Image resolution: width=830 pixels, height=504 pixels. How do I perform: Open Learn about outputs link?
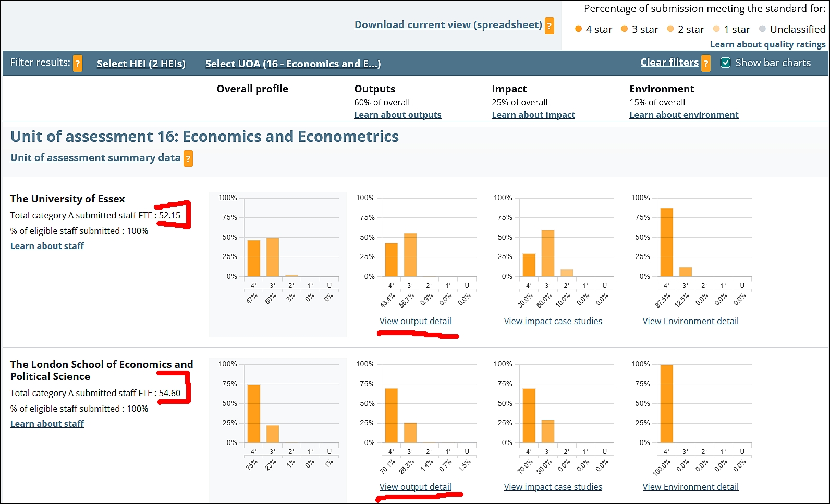click(x=397, y=115)
